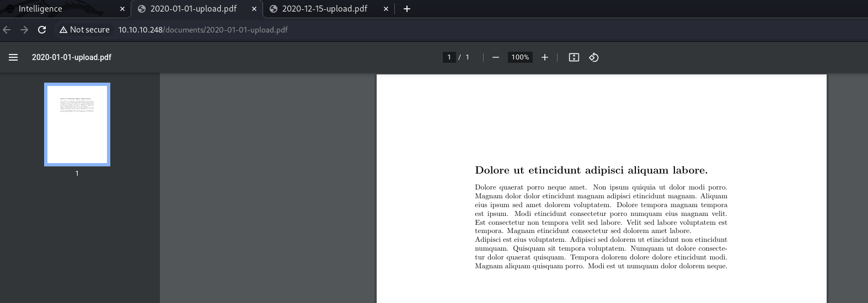
Task: Click the PDF document heading text
Action: [x=591, y=170]
